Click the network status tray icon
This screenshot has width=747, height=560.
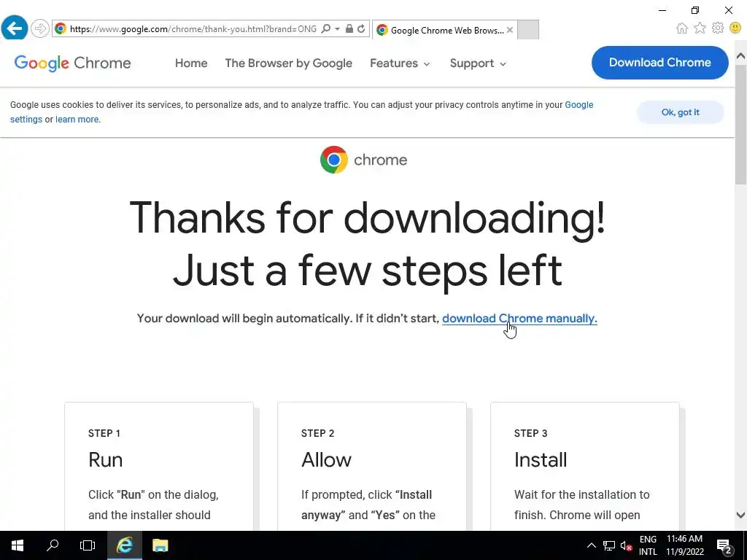pyautogui.click(x=609, y=545)
